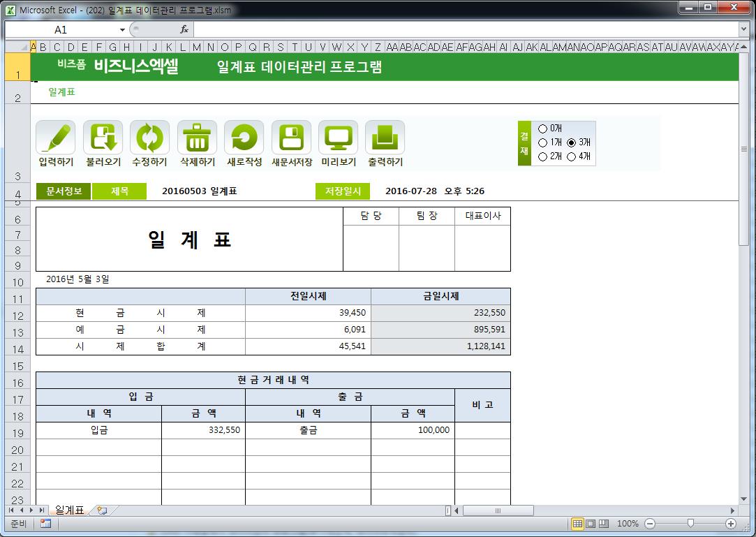Click the zoom out minus button
This screenshot has height=537, width=756.
click(x=650, y=524)
